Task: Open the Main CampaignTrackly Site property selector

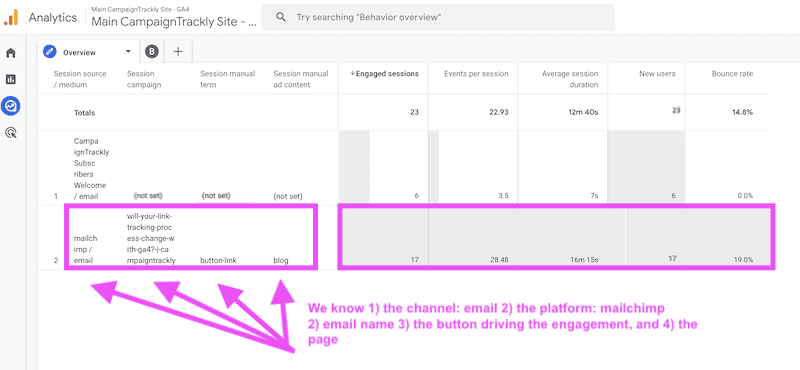Action: [x=173, y=18]
